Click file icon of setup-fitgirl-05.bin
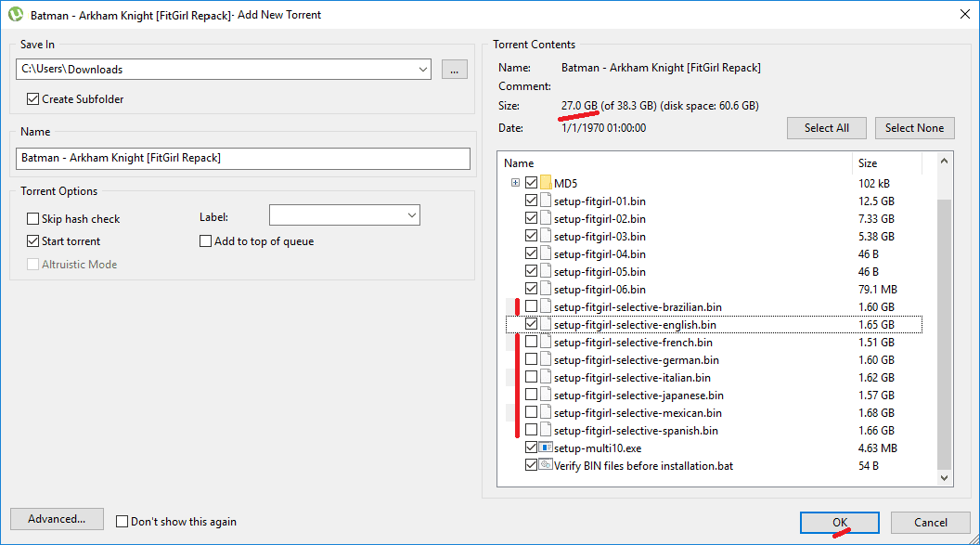Image resolution: width=980 pixels, height=545 pixels. (x=546, y=271)
